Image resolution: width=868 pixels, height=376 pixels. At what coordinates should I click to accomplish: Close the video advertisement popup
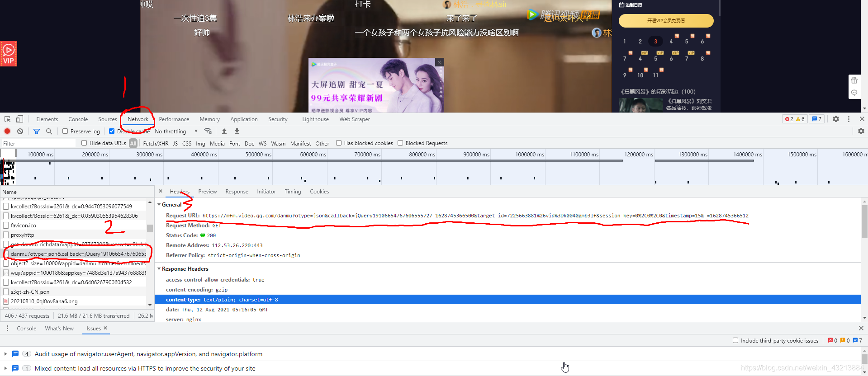(439, 62)
